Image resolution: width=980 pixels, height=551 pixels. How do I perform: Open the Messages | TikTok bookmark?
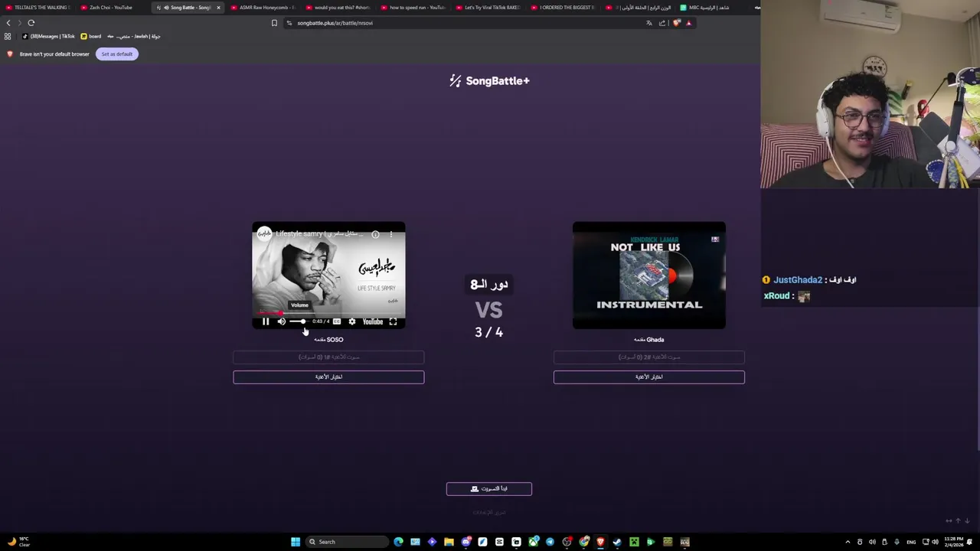coord(48,36)
